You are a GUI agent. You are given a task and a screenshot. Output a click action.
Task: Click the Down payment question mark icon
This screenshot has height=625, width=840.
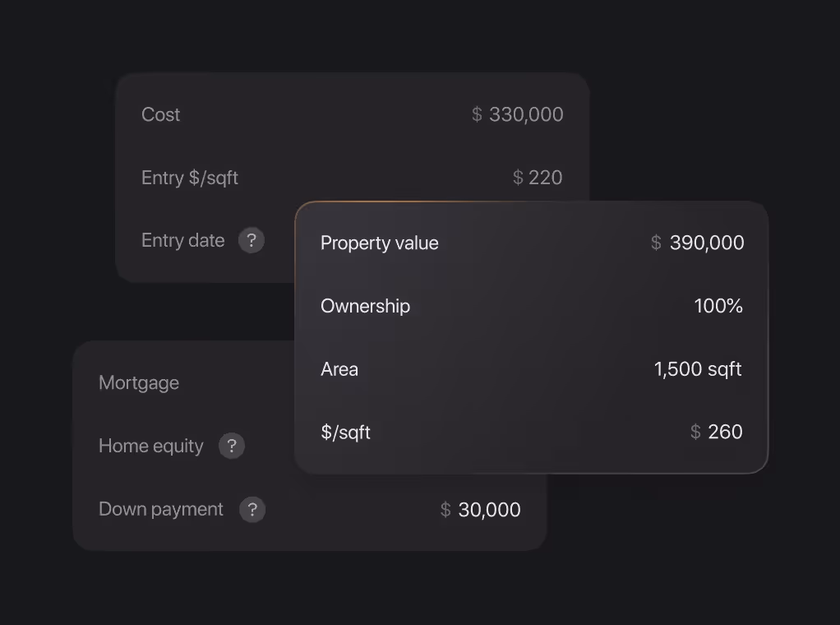coord(252,509)
